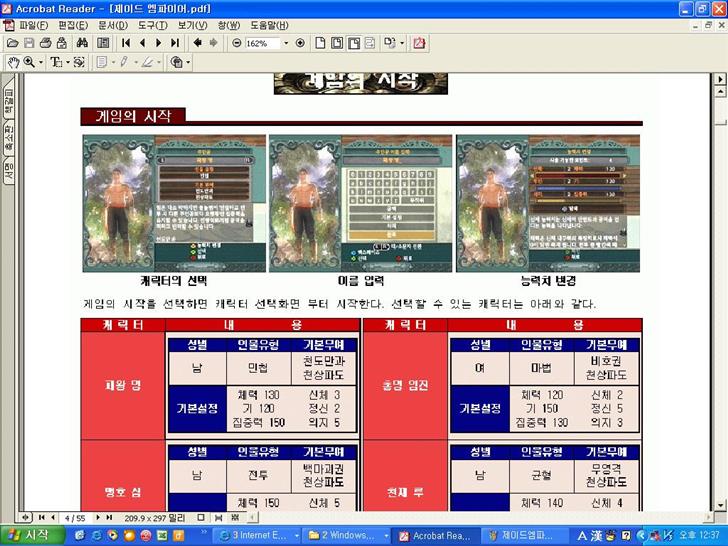728x546 pixels.
Task: Select the Zoom In magnifier tool
Action: tap(29, 62)
